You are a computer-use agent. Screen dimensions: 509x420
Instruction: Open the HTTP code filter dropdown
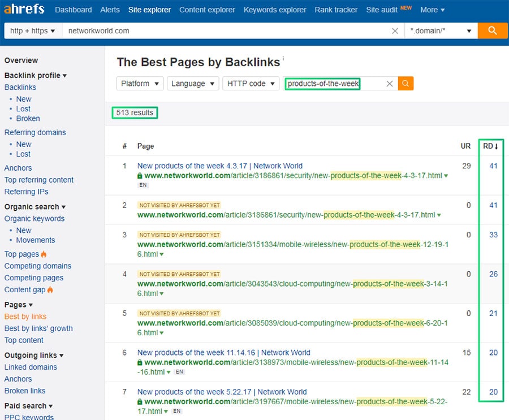click(251, 84)
